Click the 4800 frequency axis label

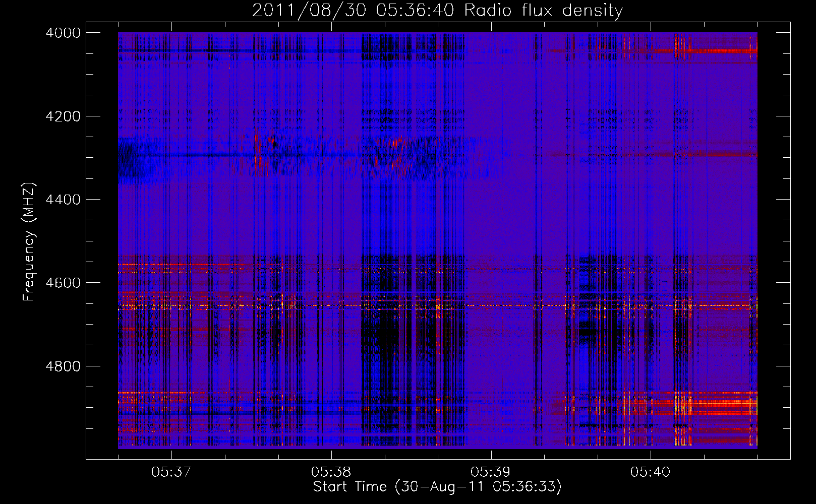point(63,366)
